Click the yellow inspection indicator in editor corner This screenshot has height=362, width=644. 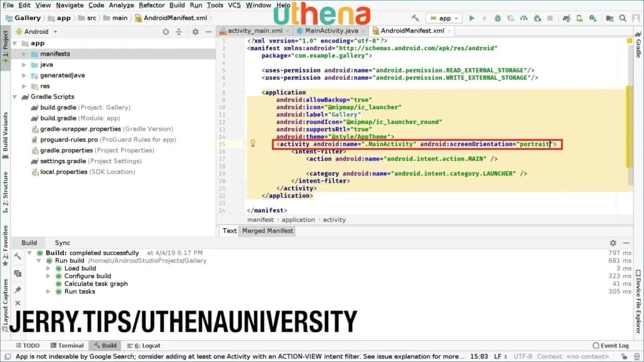point(629,41)
